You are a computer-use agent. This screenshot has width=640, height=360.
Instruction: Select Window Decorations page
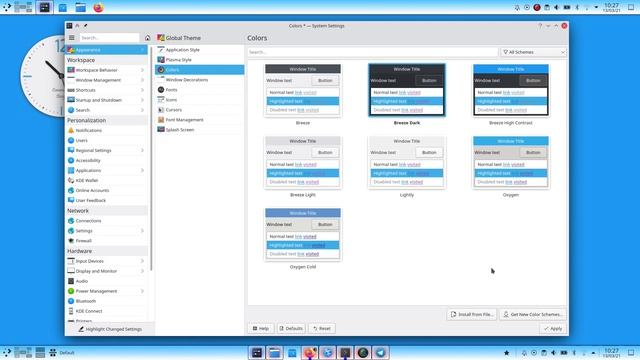200,80
